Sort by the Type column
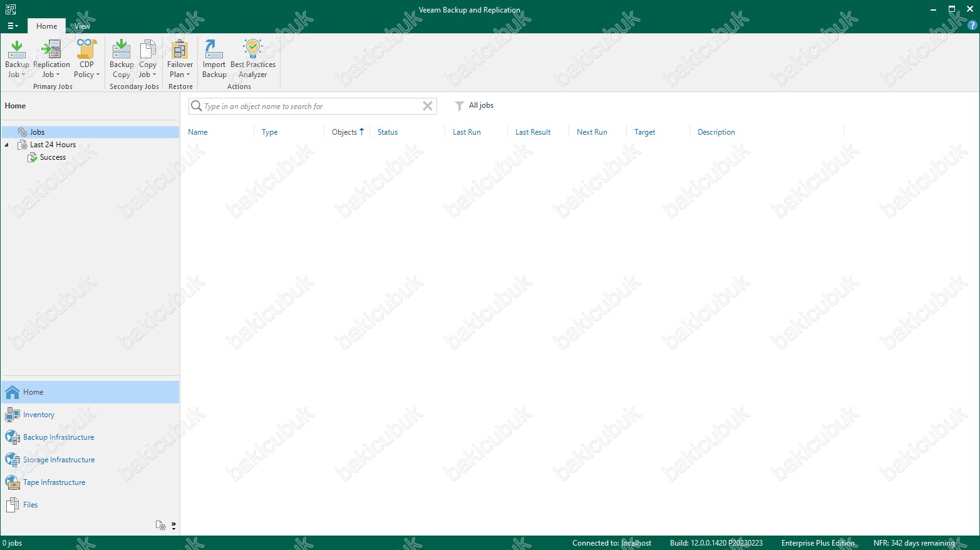 tap(269, 132)
